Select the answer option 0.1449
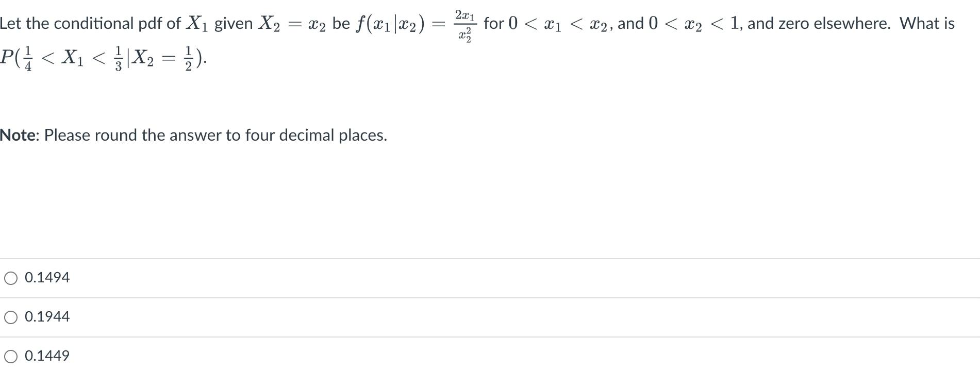The image size is (980, 371). 47,356
